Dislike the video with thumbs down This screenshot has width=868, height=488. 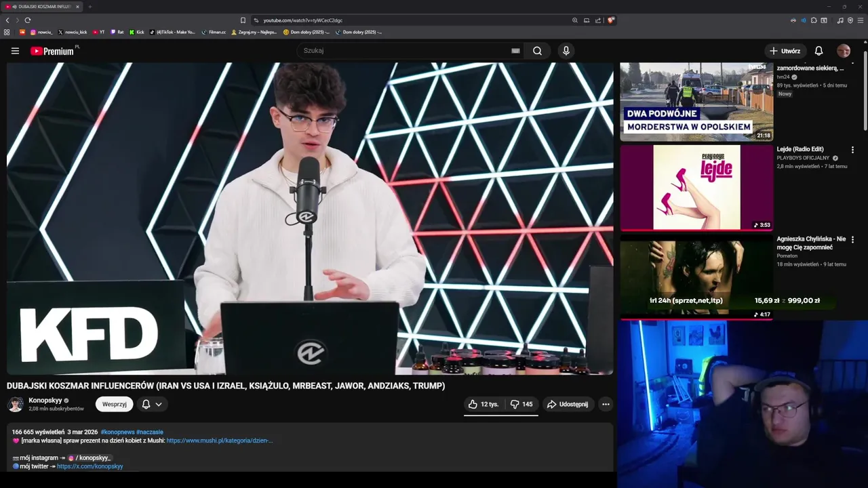(521, 404)
